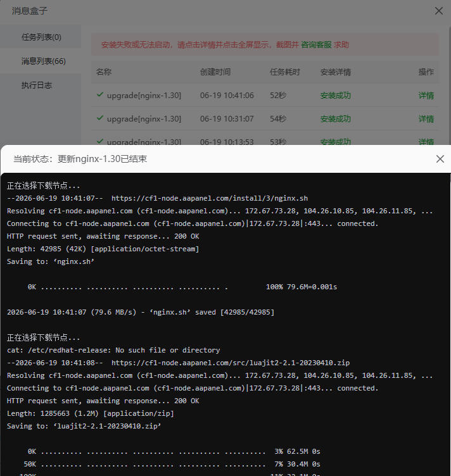Click the 安装详情 column header

pos(335,72)
